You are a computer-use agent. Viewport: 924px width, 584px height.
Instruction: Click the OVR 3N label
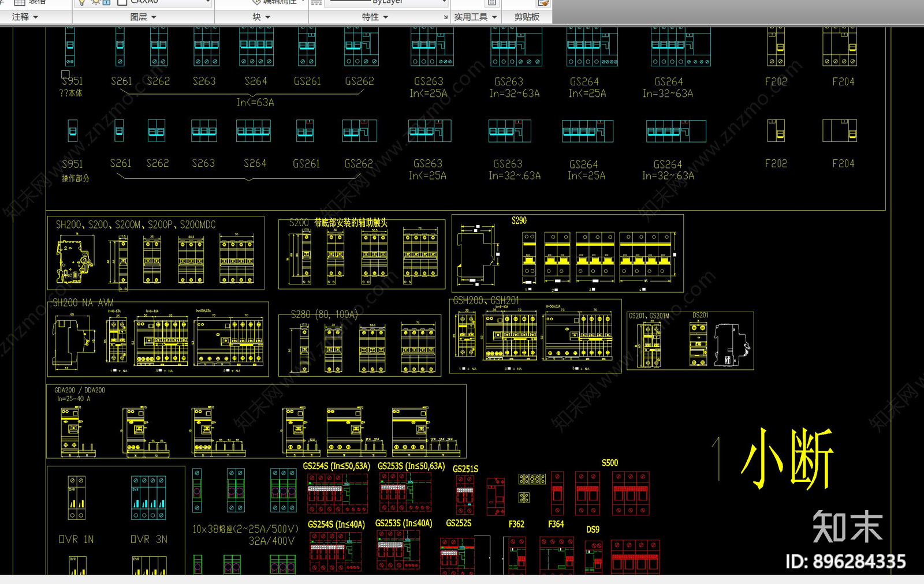point(149,539)
